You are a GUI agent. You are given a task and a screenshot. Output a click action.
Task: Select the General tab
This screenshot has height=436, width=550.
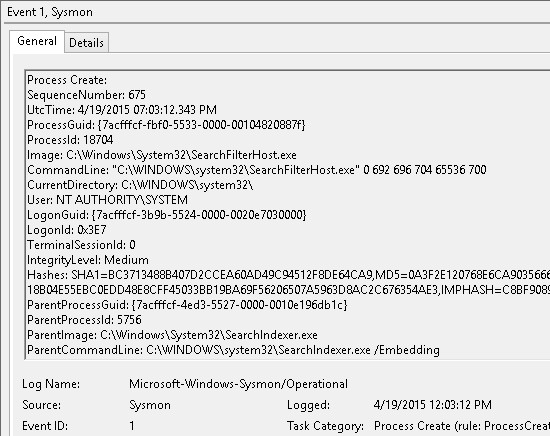[x=37, y=41]
